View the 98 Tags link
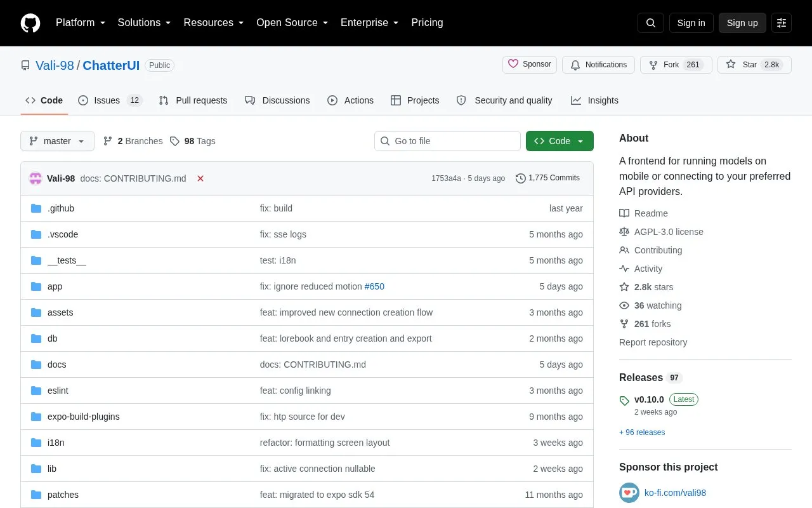 pyautogui.click(x=193, y=141)
